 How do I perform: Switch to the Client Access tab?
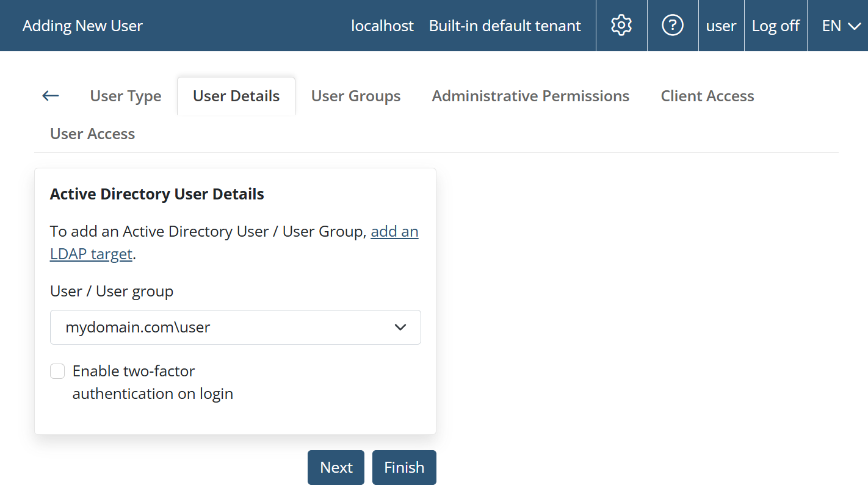pos(707,96)
